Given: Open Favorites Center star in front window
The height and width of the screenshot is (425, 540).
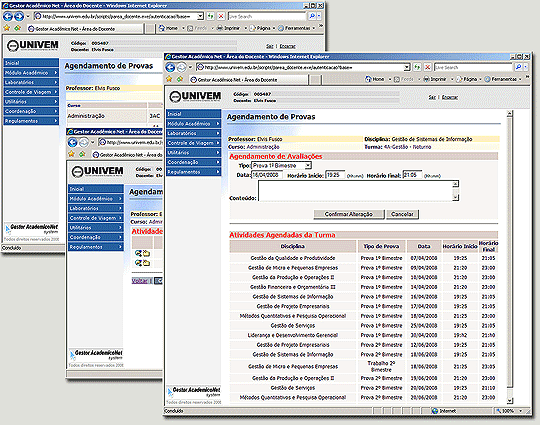Looking at the screenshot, I should point(169,79).
